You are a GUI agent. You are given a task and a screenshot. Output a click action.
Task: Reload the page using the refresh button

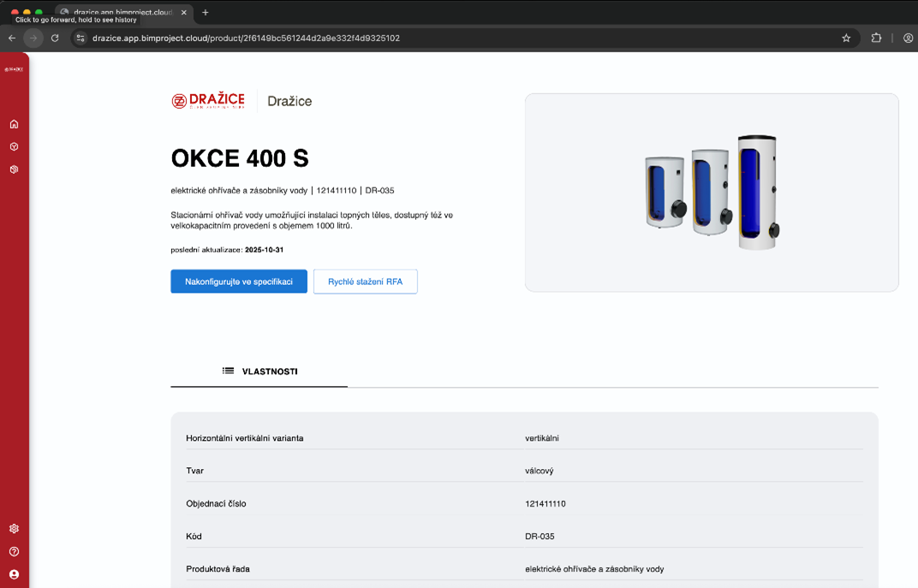55,38
